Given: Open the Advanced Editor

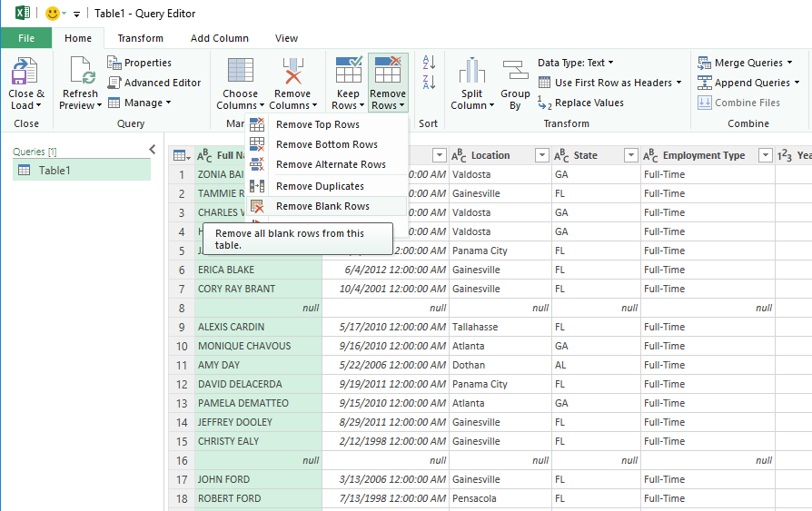Looking at the screenshot, I should tap(154, 83).
